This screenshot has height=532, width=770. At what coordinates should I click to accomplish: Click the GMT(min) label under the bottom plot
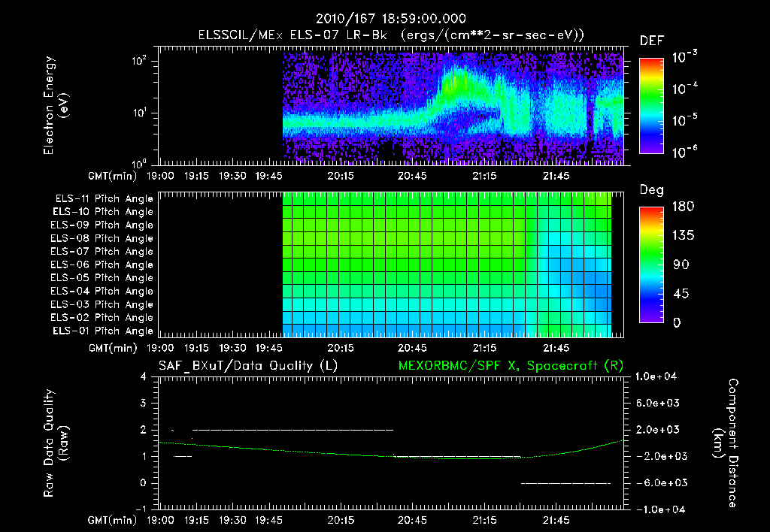[113, 520]
